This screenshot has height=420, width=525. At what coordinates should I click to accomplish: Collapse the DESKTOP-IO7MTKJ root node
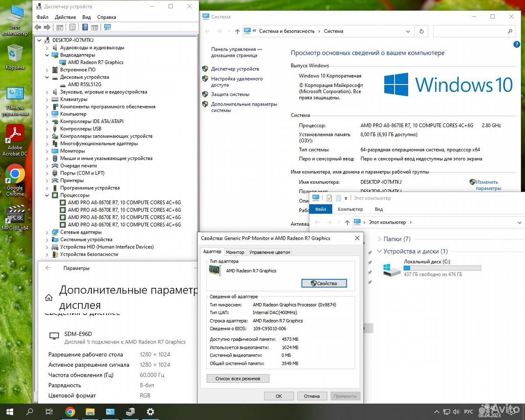[x=40, y=40]
